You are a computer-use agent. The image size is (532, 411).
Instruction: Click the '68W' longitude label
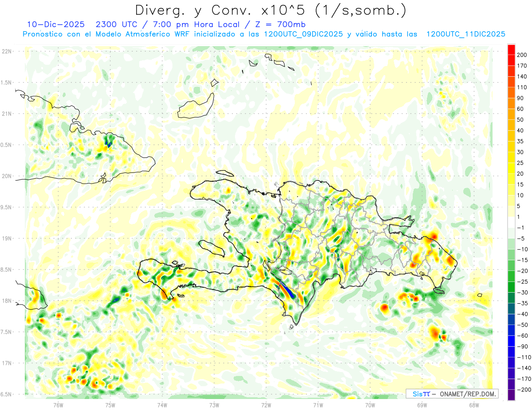(473, 405)
